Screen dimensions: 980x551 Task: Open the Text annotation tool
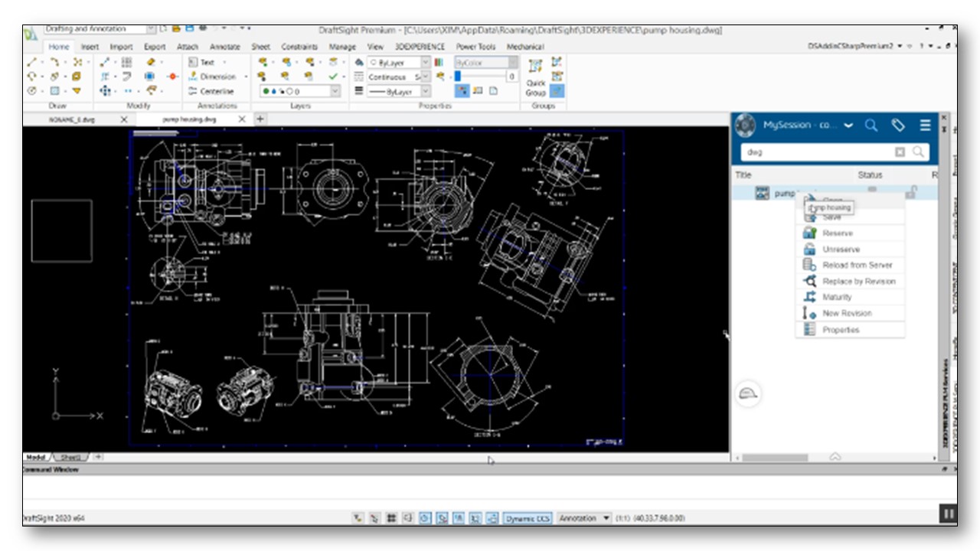201,62
